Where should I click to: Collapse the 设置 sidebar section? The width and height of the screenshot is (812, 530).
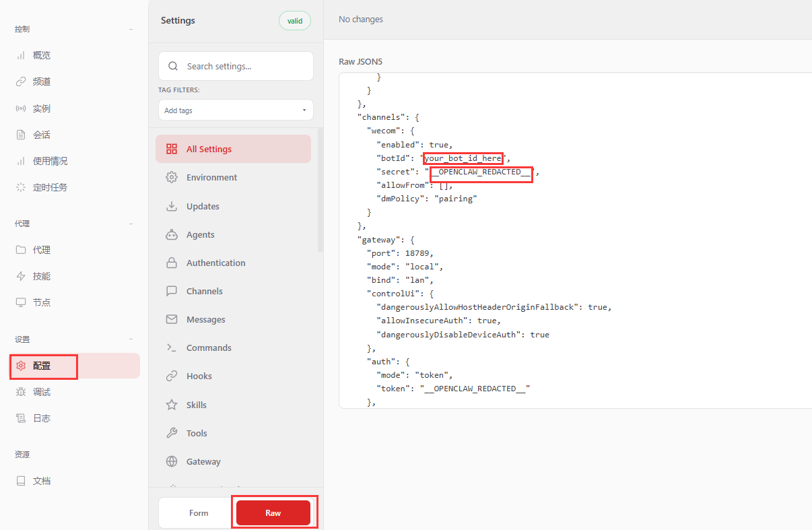coord(131,339)
